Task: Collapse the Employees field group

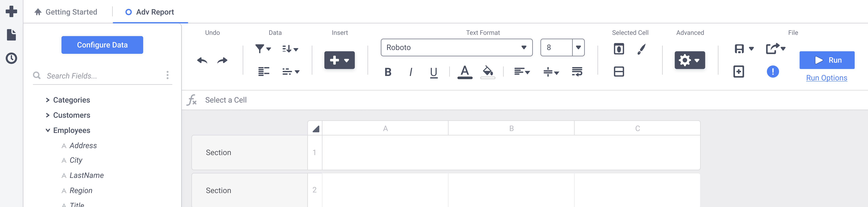Action: click(x=48, y=130)
